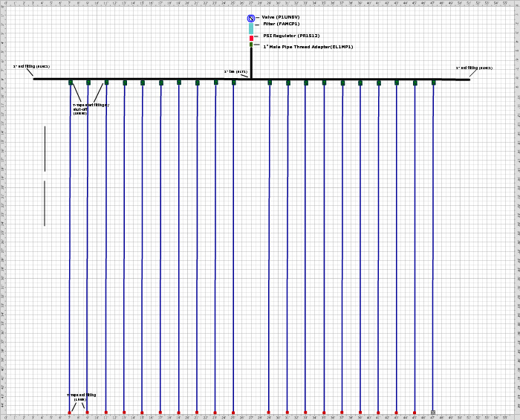520x420 pixels.
Task: Click the leftmost red T-tape end fitting
Action: tap(70, 413)
